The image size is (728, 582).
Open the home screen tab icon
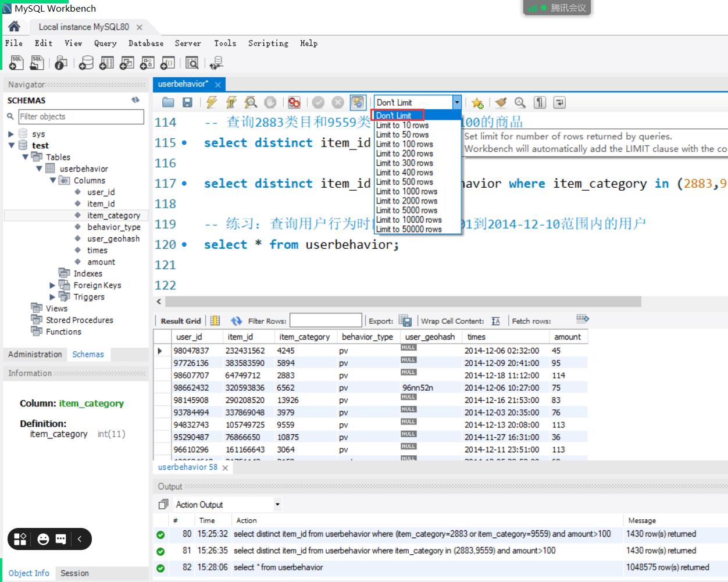click(x=14, y=27)
